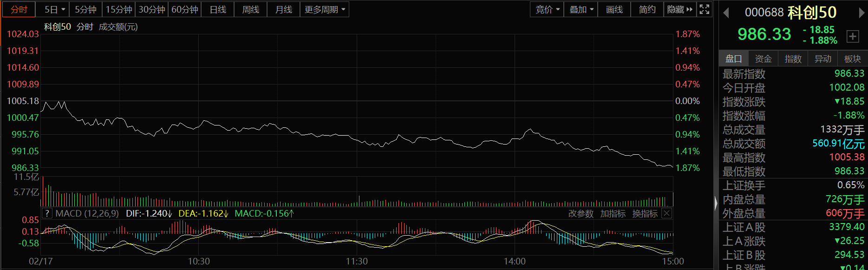Switch to the 资金 capital tab
This screenshot has height=270, width=868.
(763, 59)
